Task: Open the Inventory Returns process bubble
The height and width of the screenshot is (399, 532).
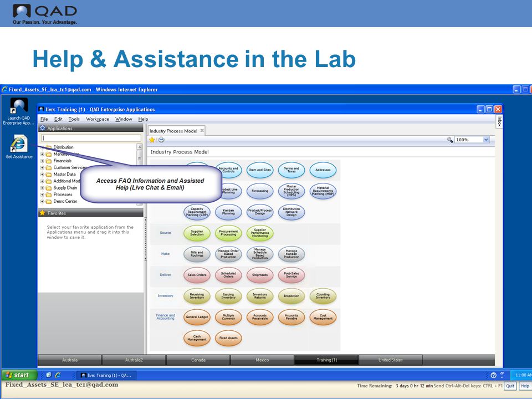Action: [260, 296]
